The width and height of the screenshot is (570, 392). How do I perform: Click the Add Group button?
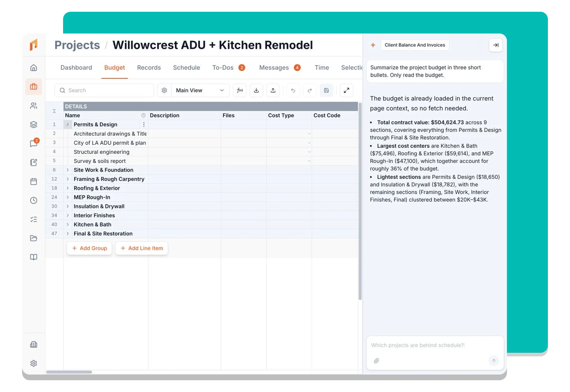89,248
